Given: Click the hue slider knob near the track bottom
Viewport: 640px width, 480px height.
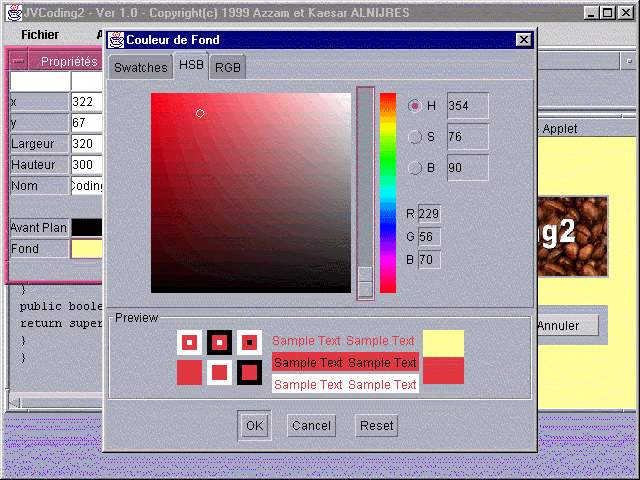Looking at the screenshot, I should coord(365,282).
